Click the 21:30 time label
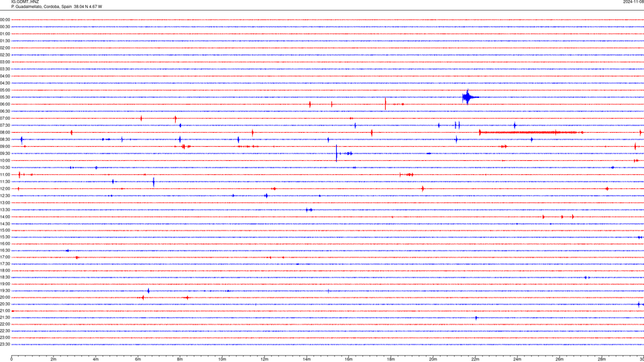Image resolution: width=644 pixels, height=362 pixels. tap(5, 318)
